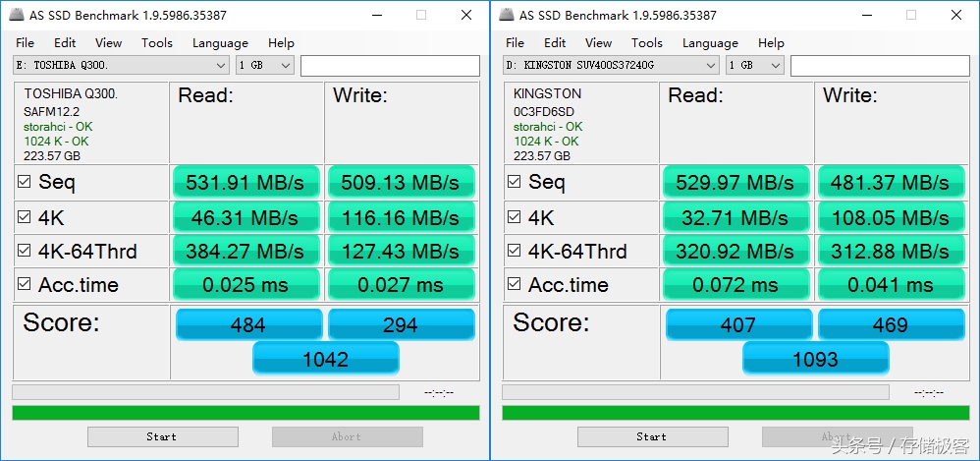Viewport: 980px width, 461px height.
Task: Open Language menu in left window
Action: click(220, 42)
